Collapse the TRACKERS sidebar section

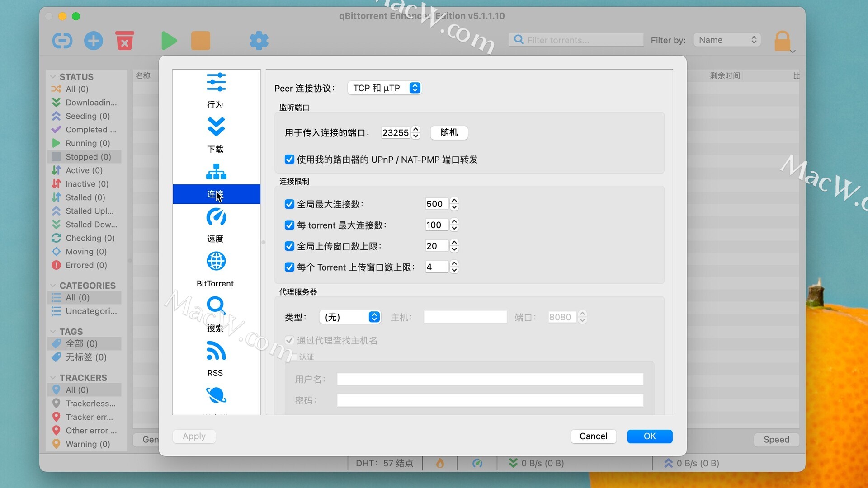coord(53,378)
